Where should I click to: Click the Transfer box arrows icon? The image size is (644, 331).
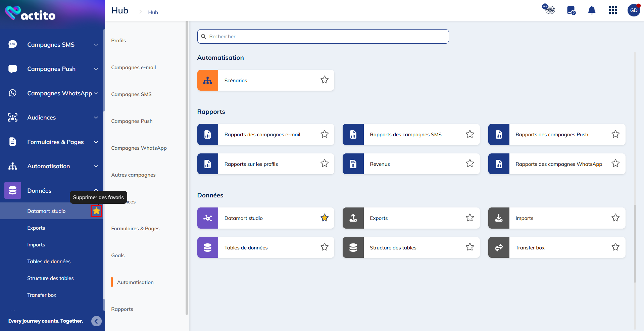pyautogui.click(x=499, y=247)
